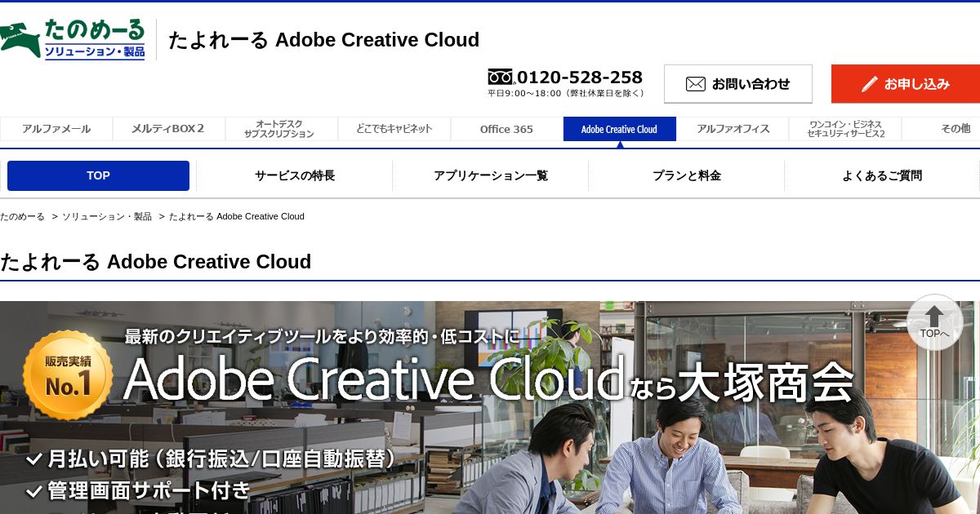Click the red お申し込み button
Image resolution: width=980 pixels, height=514 pixels.
coord(906,84)
